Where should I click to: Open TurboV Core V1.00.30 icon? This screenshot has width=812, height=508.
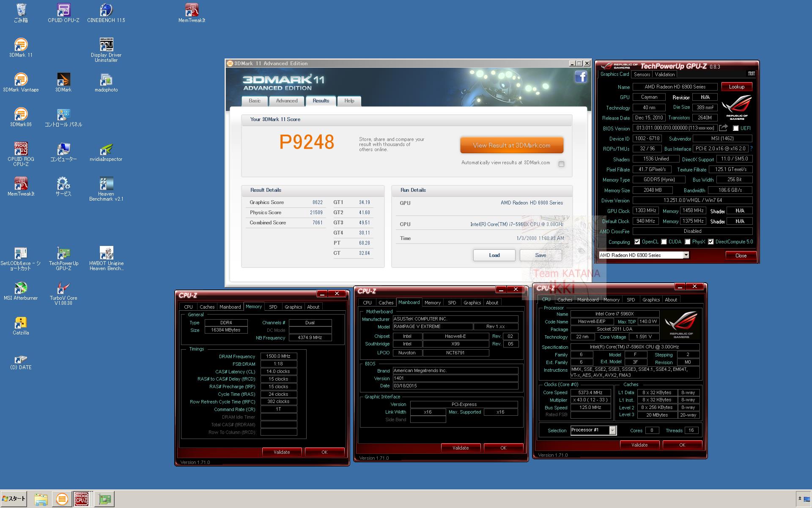(63, 293)
